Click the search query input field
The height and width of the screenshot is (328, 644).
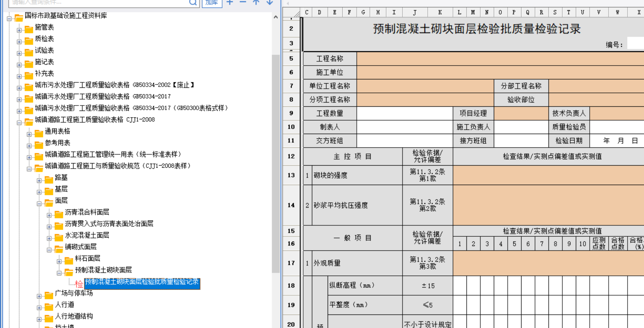coord(97,3)
